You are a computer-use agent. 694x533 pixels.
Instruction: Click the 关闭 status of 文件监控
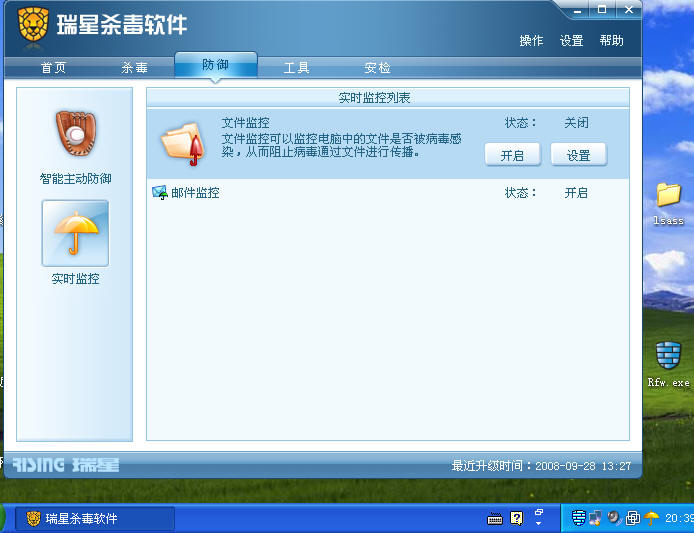coord(576,123)
